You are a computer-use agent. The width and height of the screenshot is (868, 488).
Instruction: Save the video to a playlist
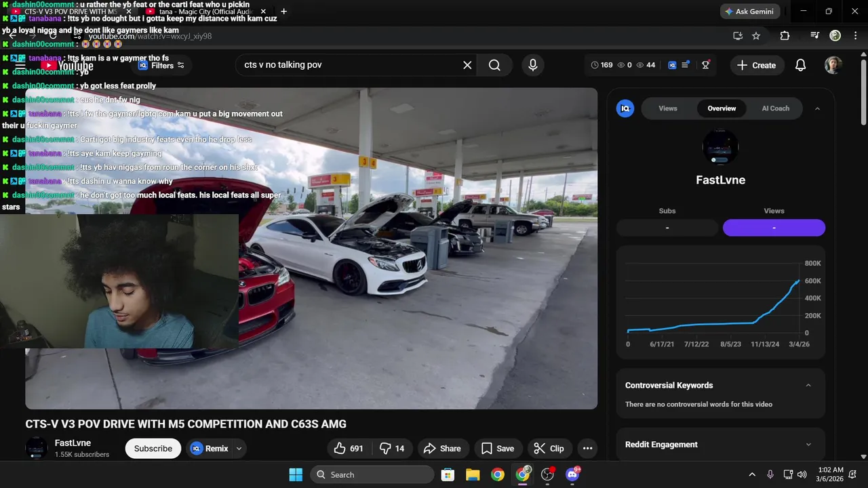(x=498, y=449)
